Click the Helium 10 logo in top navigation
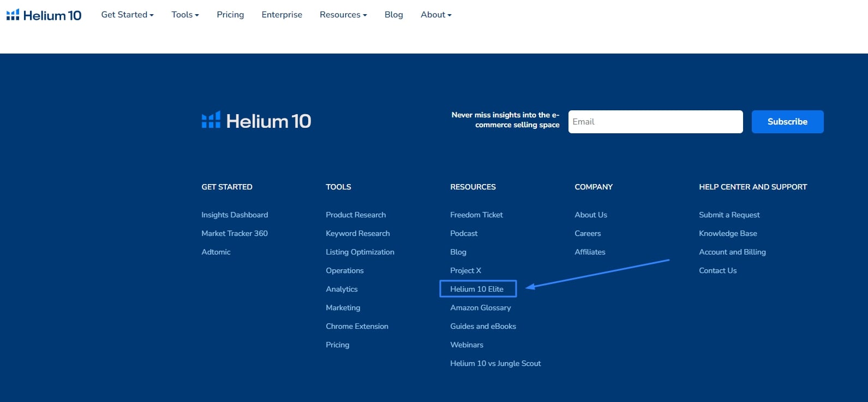The image size is (868, 402). 44,15
